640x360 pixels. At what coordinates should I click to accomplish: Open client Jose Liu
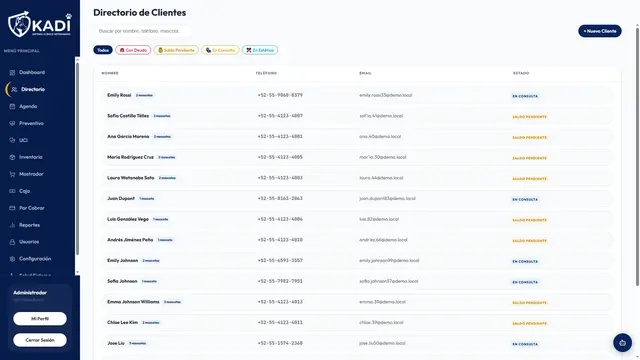[x=357, y=343]
